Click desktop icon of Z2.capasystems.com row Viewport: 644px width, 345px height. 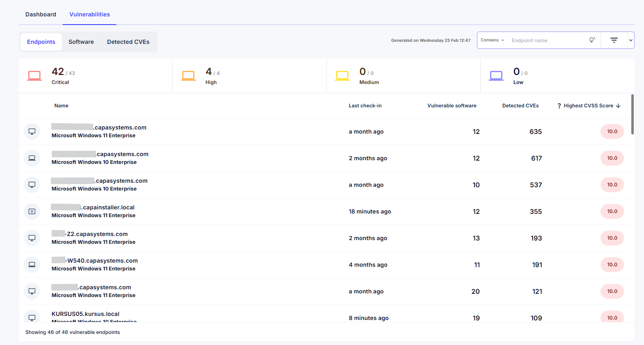tap(32, 238)
